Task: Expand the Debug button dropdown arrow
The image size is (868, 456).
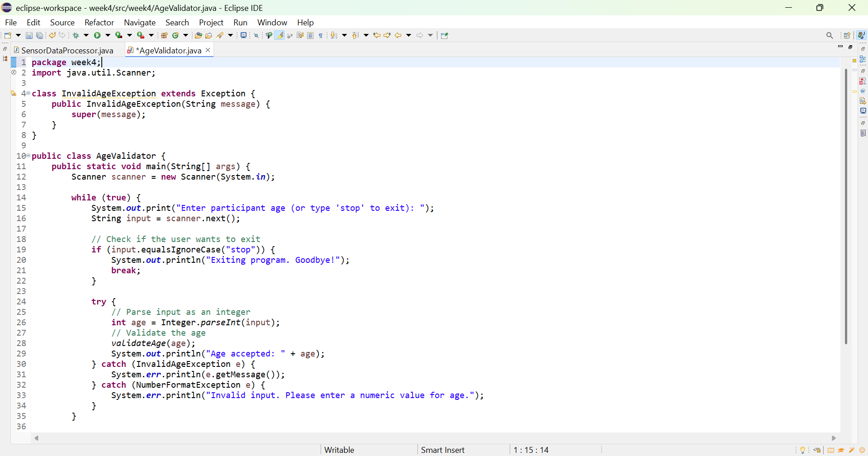Action: [86, 35]
